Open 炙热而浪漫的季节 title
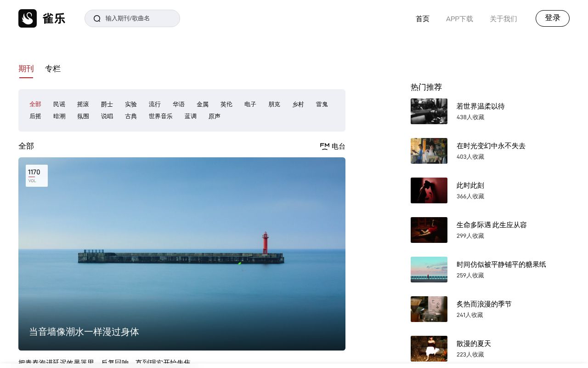Image resolution: width=588 pixels, height=368 pixels. point(484,304)
